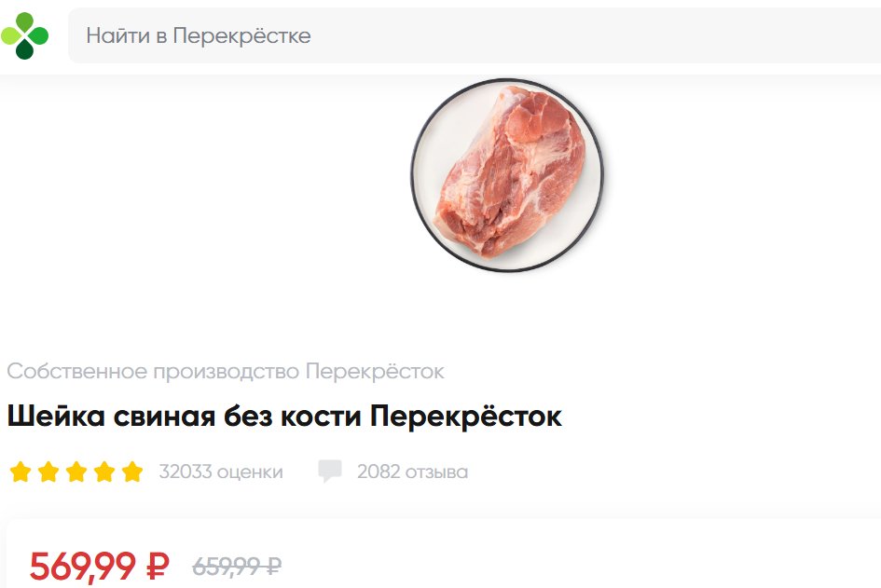Click the red ruble sign after 569,99
The width and height of the screenshot is (881, 588).
pos(158,566)
